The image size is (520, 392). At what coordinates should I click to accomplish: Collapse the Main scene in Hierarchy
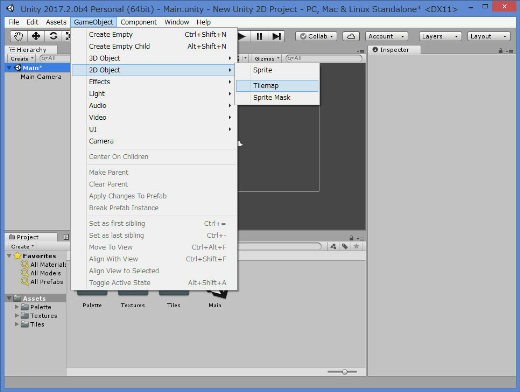(9, 68)
